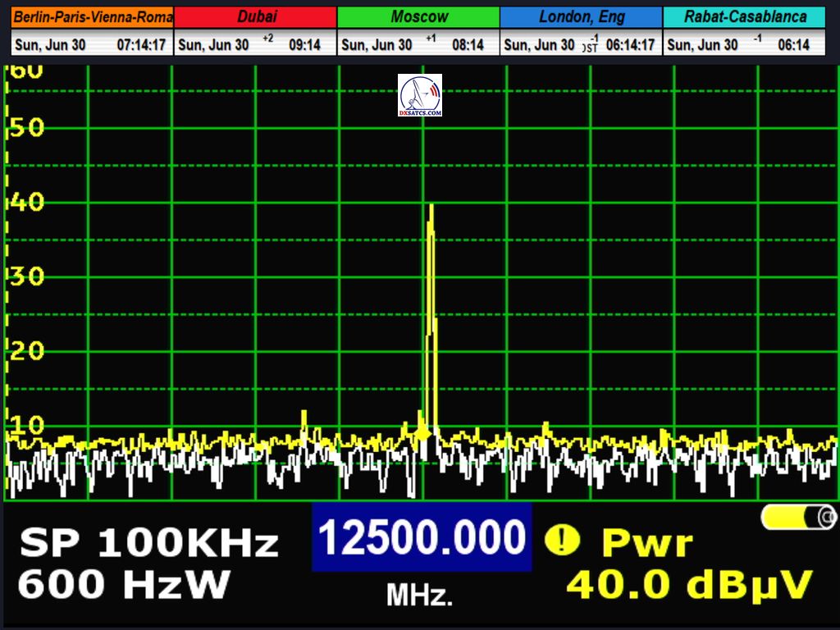The image size is (840, 630).
Task: Select the Berlin-Paris-Vienna-Roma clock header
Action: (93, 16)
